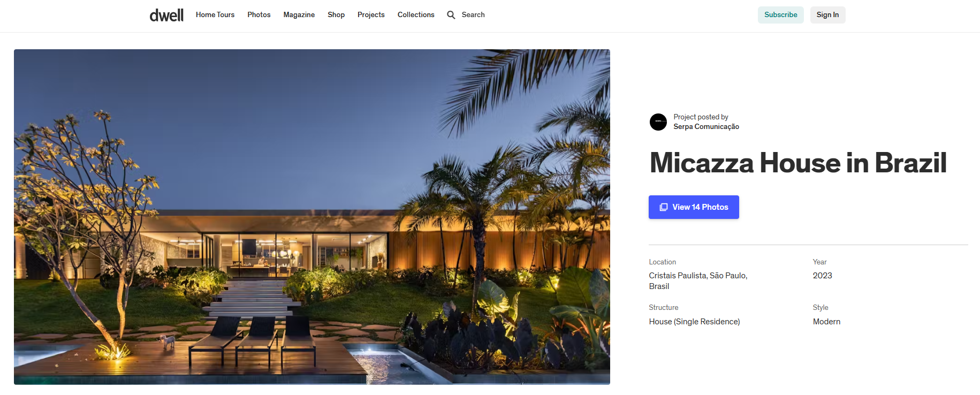Click the Subscribe button

pos(781,15)
